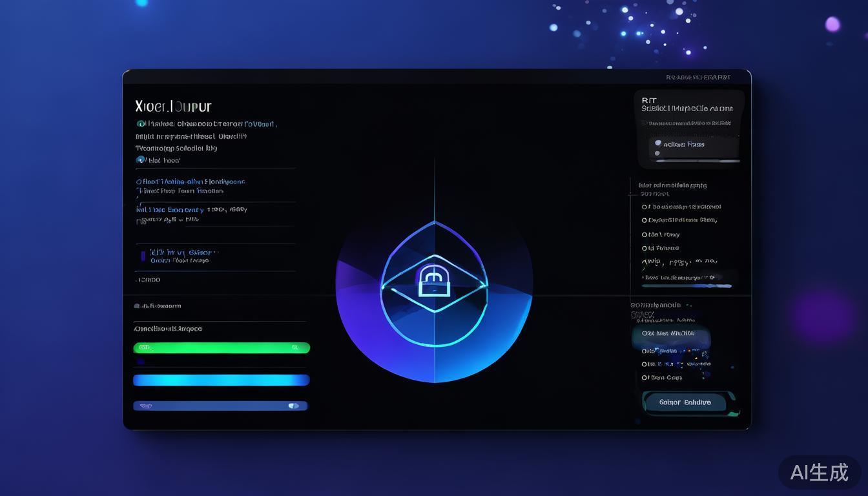Click the cyan blue gradient bar
868x496 pixels.
click(x=221, y=380)
